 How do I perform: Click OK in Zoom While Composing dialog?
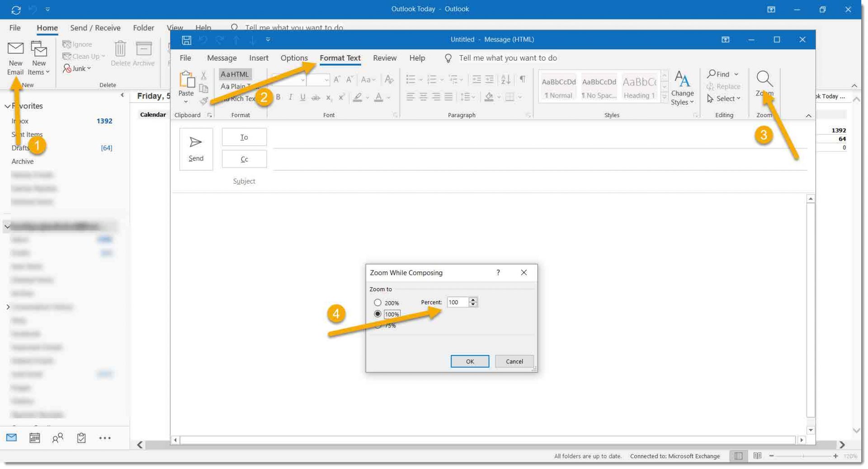click(x=470, y=361)
